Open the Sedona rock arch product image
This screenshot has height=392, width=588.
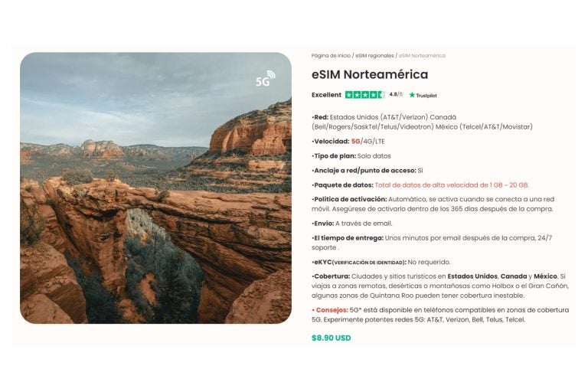click(155, 188)
